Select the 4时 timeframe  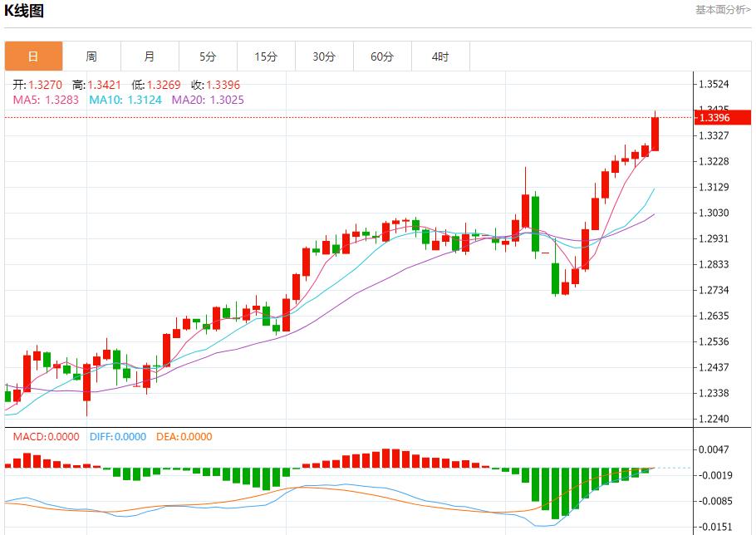(440, 56)
